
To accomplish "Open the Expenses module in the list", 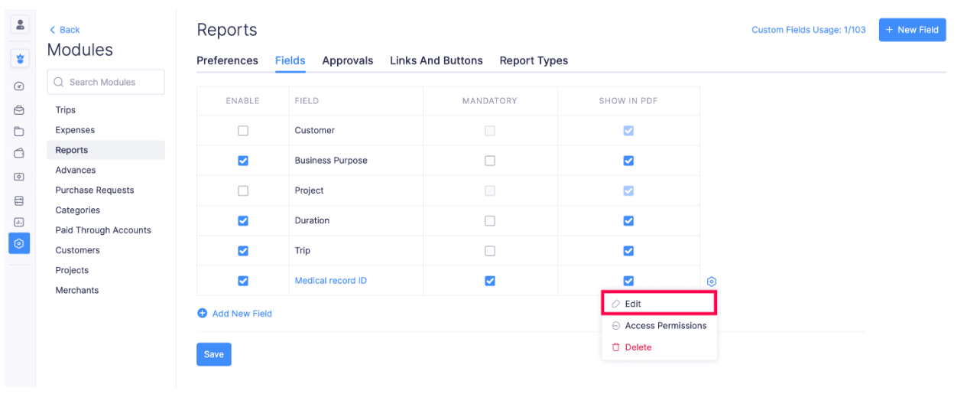I will (x=75, y=130).
